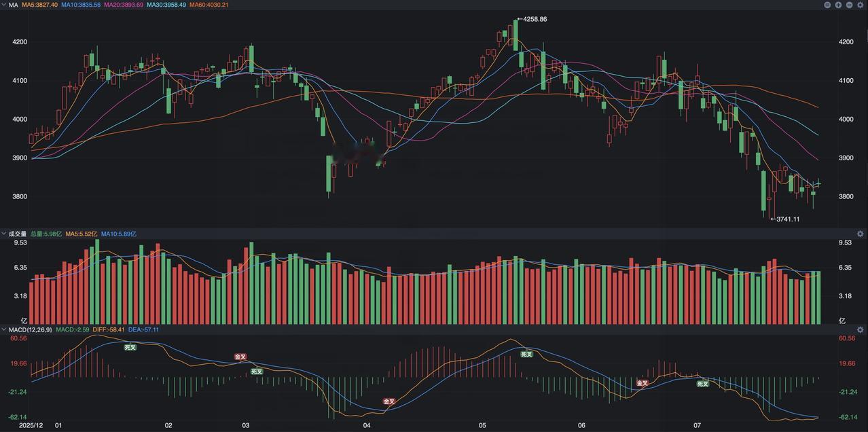Click the last green volume bar on the right
The height and width of the screenshot is (432, 868).
tap(818, 298)
